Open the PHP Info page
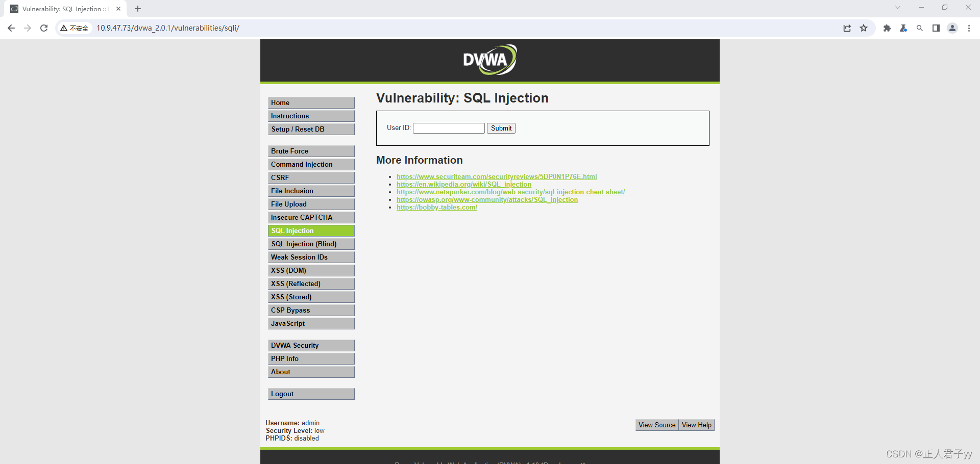 coord(311,358)
